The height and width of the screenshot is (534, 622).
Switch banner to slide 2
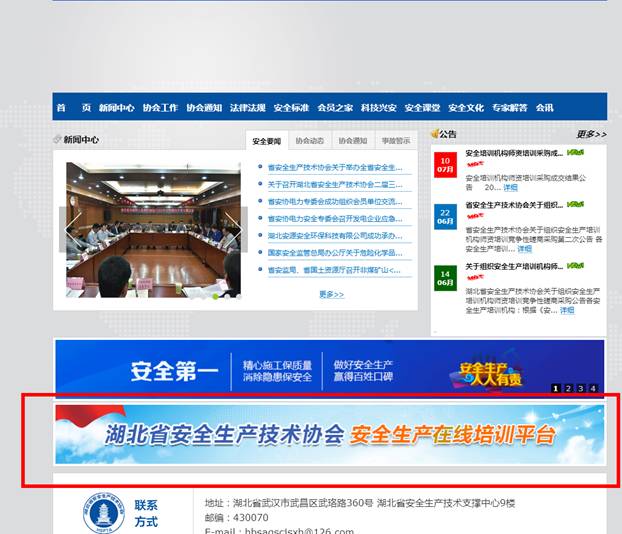pos(568,388)
